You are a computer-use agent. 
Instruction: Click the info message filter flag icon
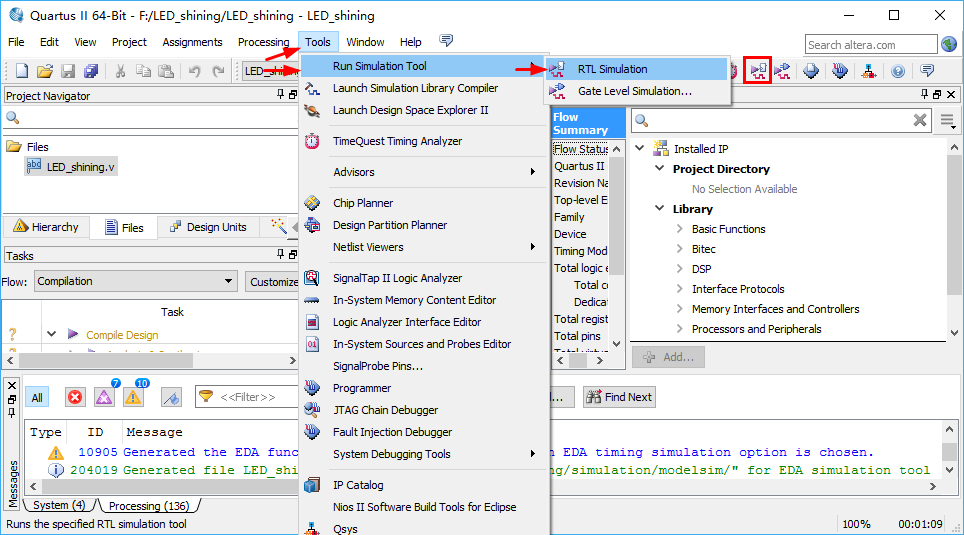[x=171, y=397]
